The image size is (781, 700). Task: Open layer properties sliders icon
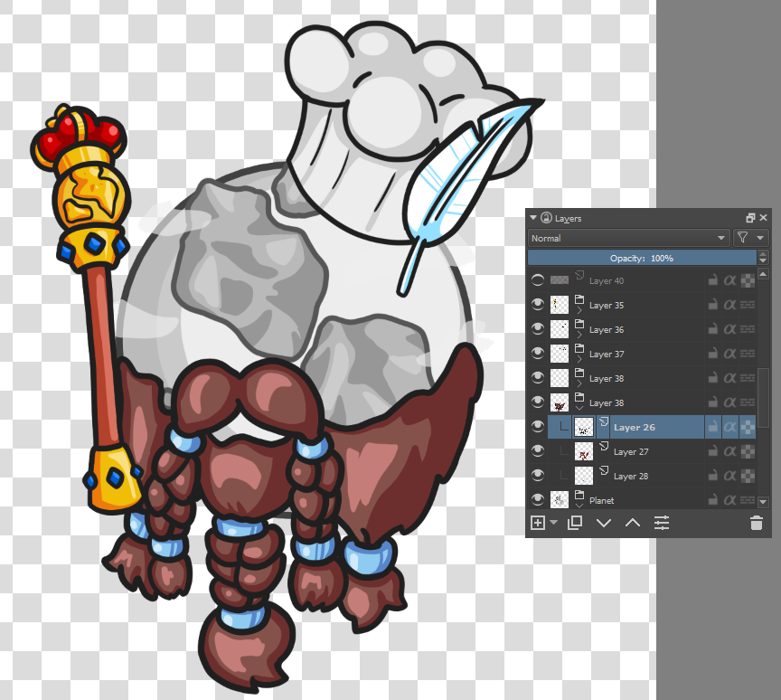(x=662, y=523)
